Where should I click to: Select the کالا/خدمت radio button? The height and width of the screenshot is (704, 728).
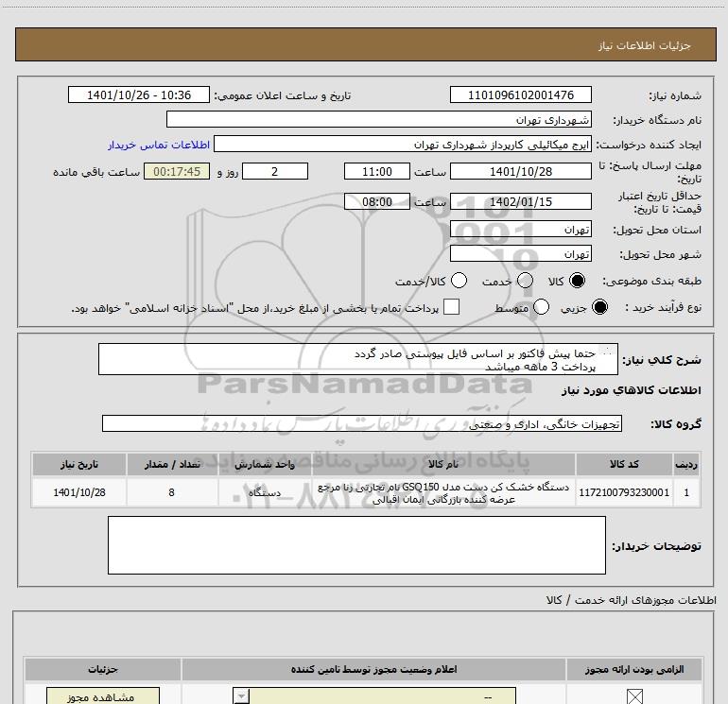459,281
